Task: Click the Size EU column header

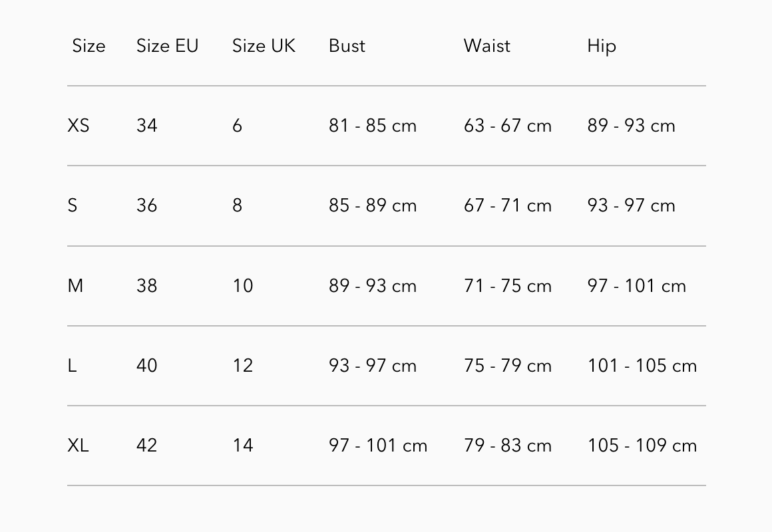Action: [167, 46]
